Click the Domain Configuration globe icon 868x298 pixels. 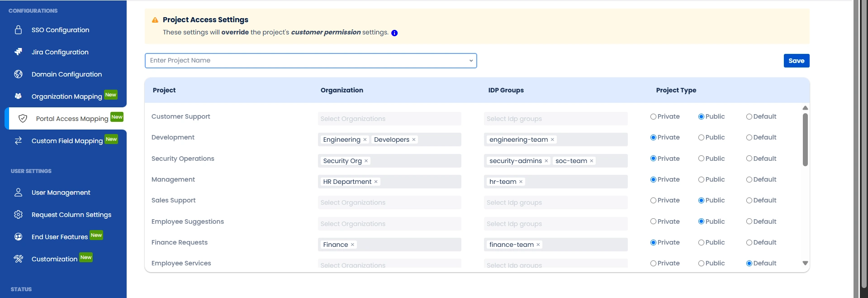pyautogui.click(x=18, y=74)
